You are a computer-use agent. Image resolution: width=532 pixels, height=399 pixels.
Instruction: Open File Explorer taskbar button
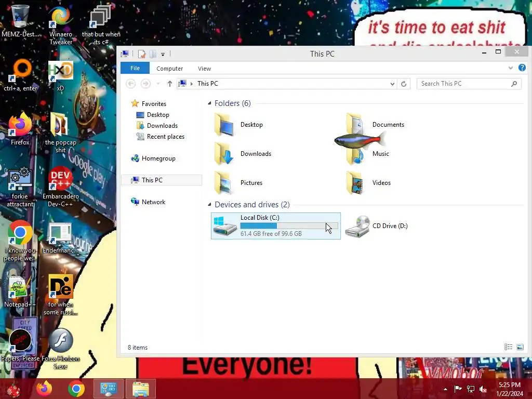141,389
